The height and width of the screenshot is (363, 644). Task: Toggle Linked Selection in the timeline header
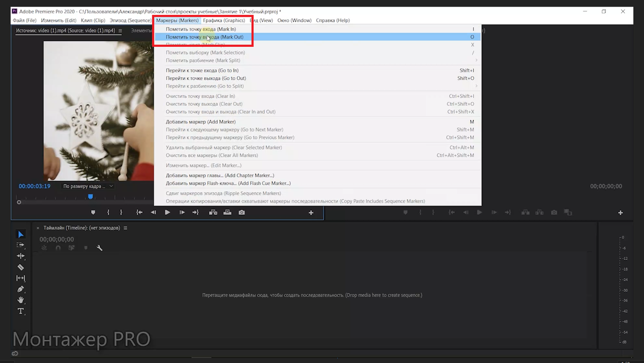coord(71,248)
